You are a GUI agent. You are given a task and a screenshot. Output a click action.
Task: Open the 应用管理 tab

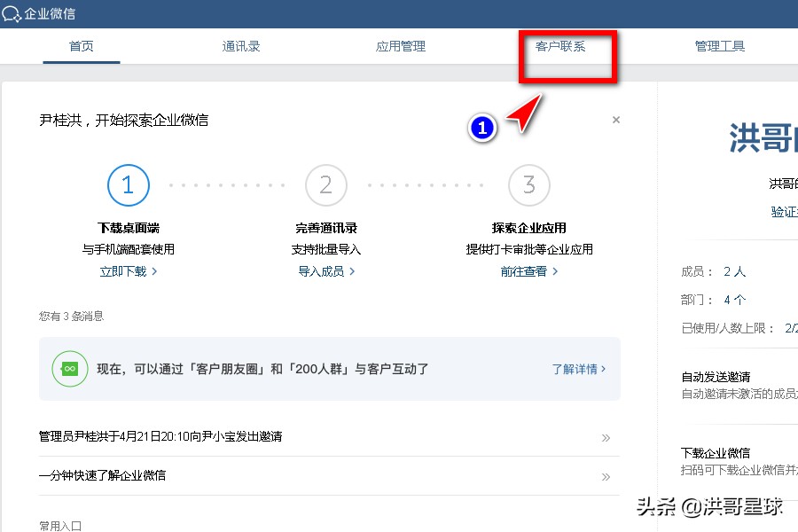coord(400,46)
